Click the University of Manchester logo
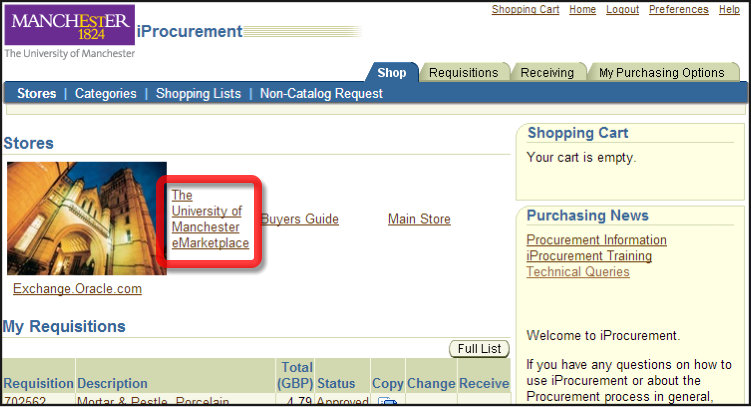751x407 pixels. pos(70,32)
